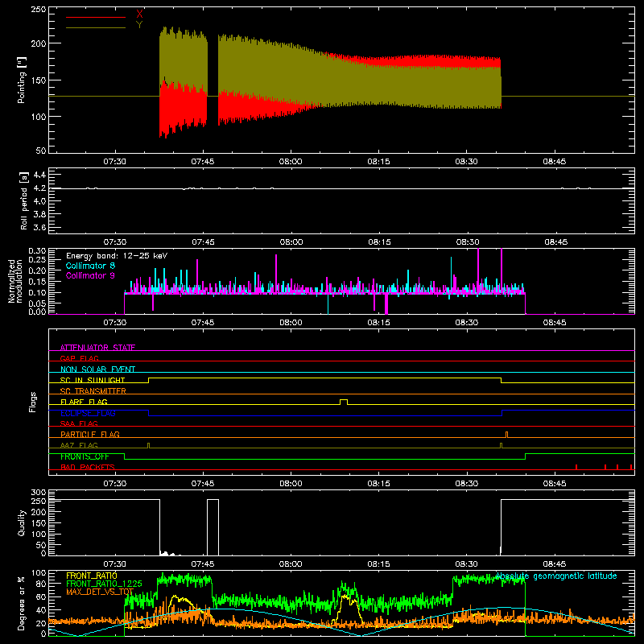The height and width of the screenshot is (644, 644).
Task: Click 08:00 time label under Roll period plot
Action: [x=291, y=242]
